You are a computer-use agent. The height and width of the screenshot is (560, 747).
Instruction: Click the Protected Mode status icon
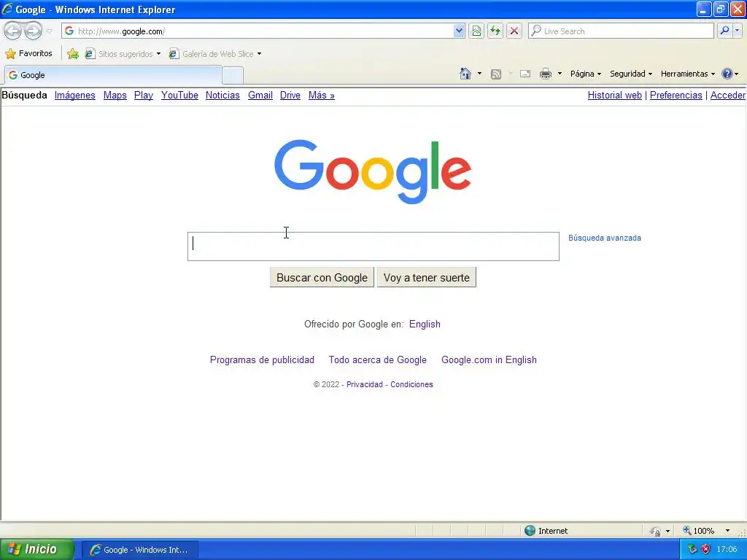[x=656, y=531]
